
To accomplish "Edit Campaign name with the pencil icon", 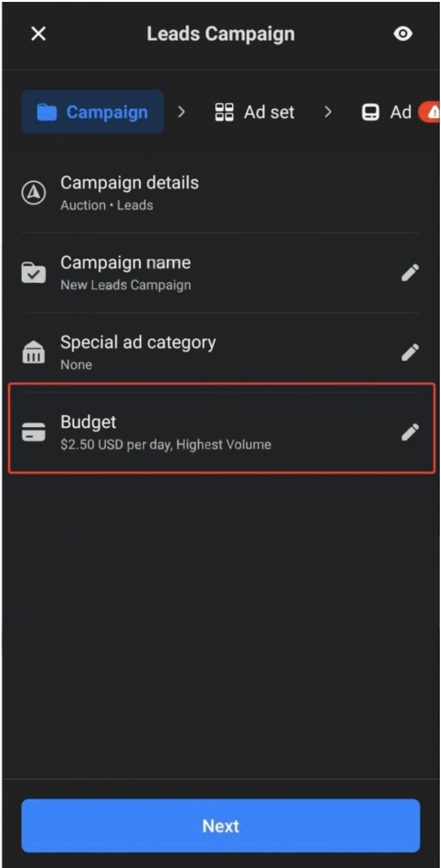I will click(410, 273).
